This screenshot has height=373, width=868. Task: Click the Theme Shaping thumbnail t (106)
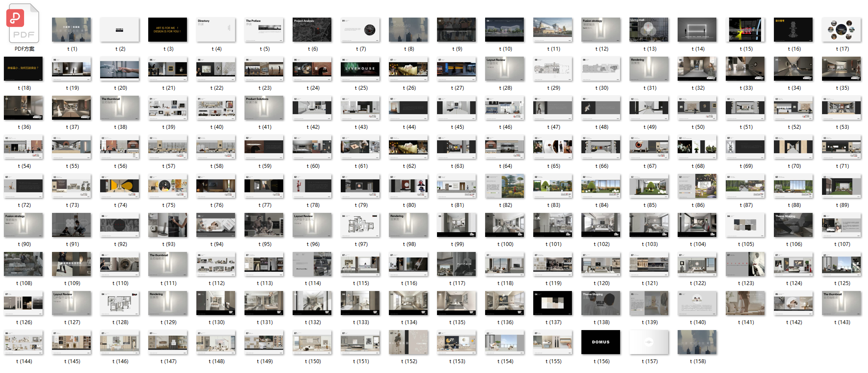click(793, 225)
